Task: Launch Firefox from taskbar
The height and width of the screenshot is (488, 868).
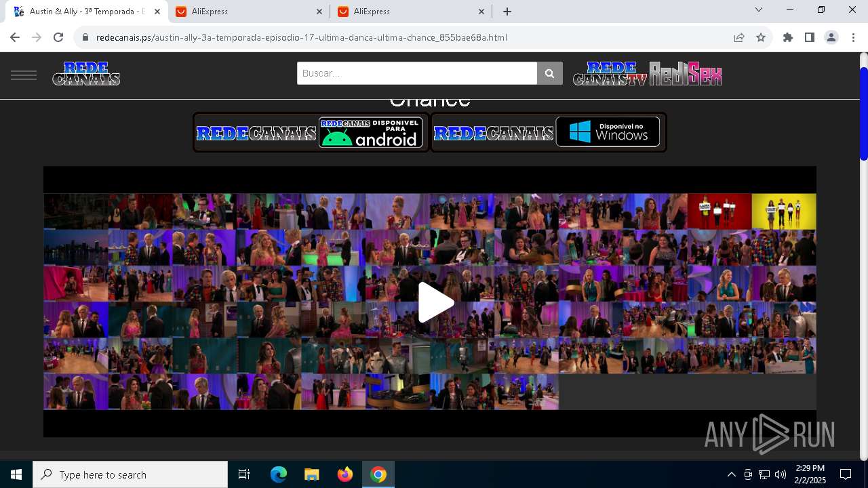Action: [x=345, y=474]
